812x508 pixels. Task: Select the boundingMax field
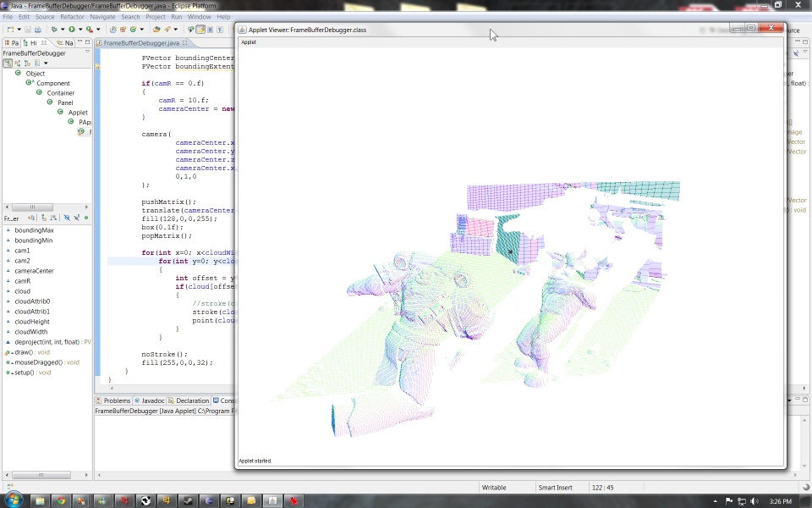tap(34, 230)
